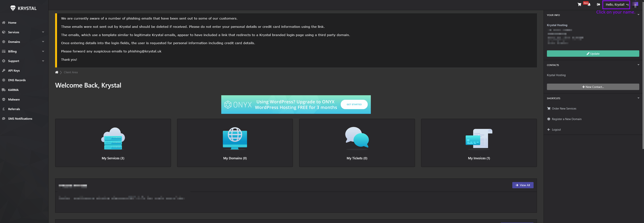644x223 pixels.
Task: Open SMS Notifications page text
Action: pyautogui.click(x=20, y=119)
